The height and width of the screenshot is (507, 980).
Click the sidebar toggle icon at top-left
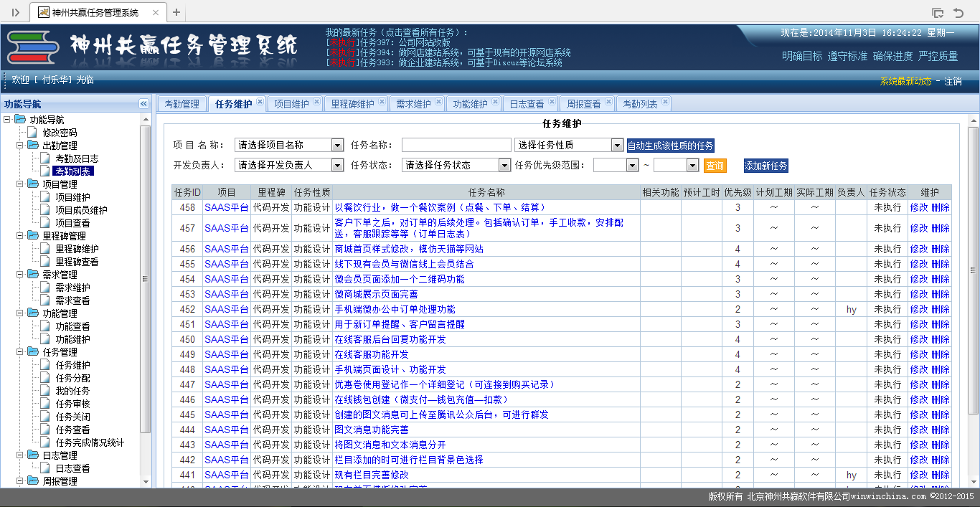[x=15, y=12]
